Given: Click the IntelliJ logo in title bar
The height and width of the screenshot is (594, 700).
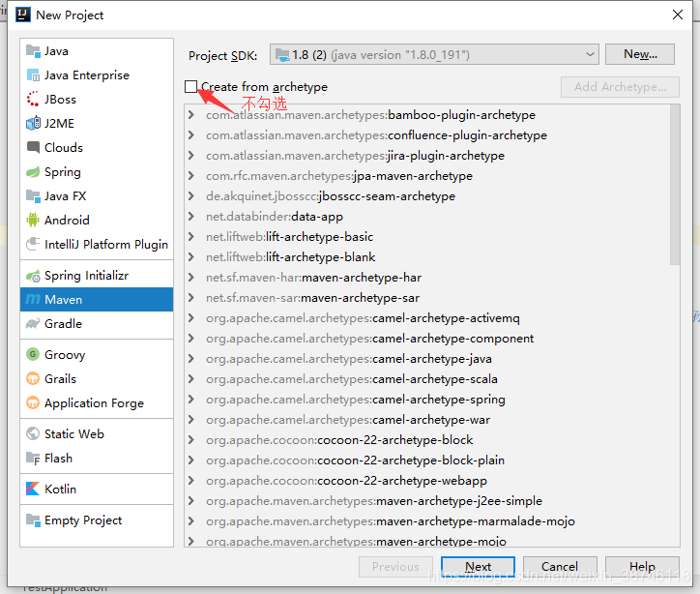Looking at the screenshot, I should click(x=23, y=15).
